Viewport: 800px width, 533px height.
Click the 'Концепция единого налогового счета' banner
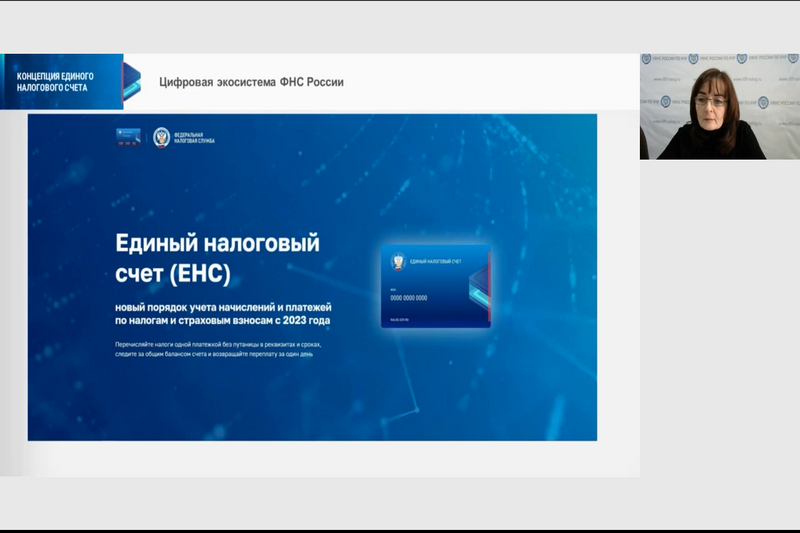[62, 82]
